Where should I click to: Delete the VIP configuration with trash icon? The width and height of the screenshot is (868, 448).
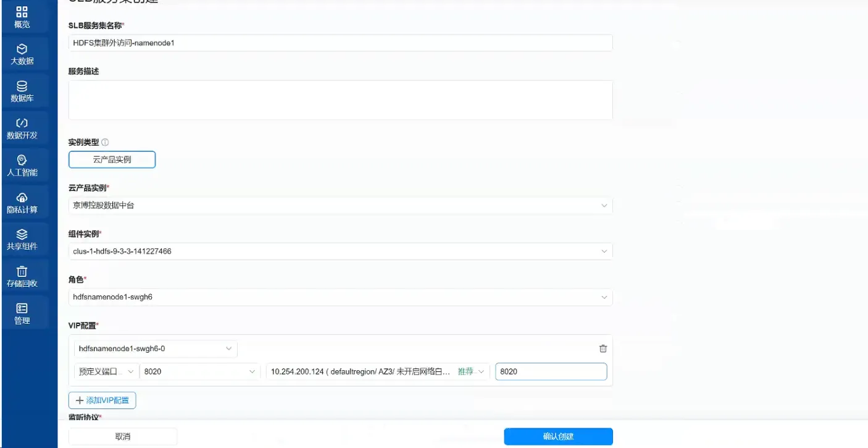point(603,349)
